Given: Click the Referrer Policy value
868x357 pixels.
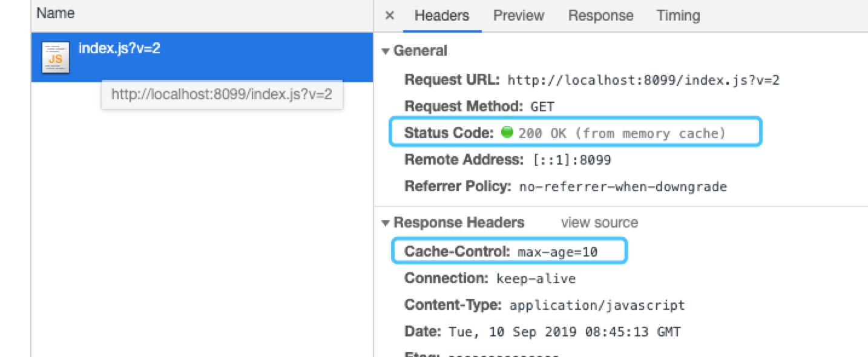Looking at the screenshot, I should 623,187.
